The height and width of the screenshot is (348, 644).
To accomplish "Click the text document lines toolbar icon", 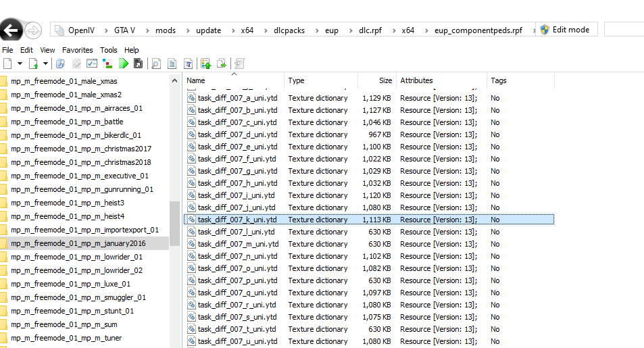I will 172,64.
